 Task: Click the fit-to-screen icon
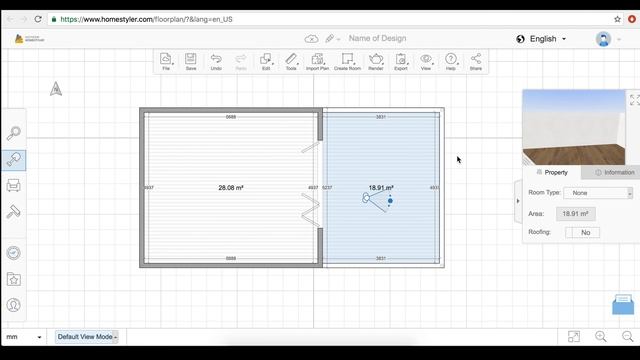[x=574, y=336]
